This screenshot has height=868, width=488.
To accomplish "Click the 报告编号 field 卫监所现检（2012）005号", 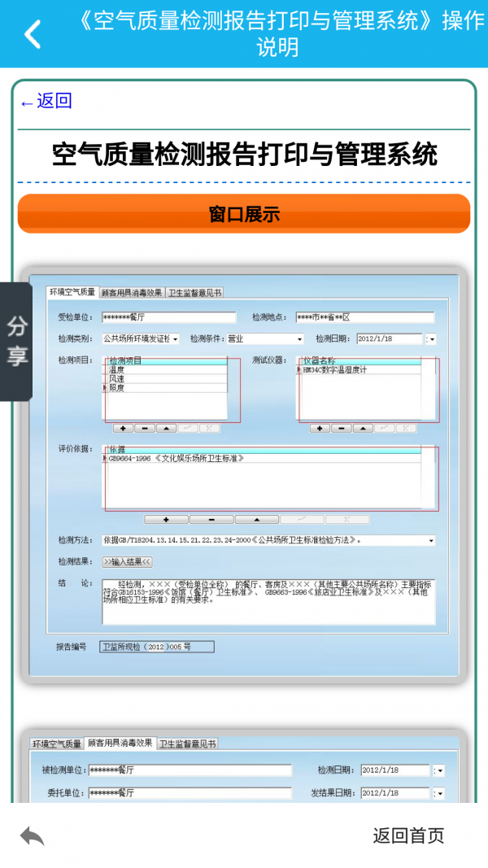I will 157,647.
